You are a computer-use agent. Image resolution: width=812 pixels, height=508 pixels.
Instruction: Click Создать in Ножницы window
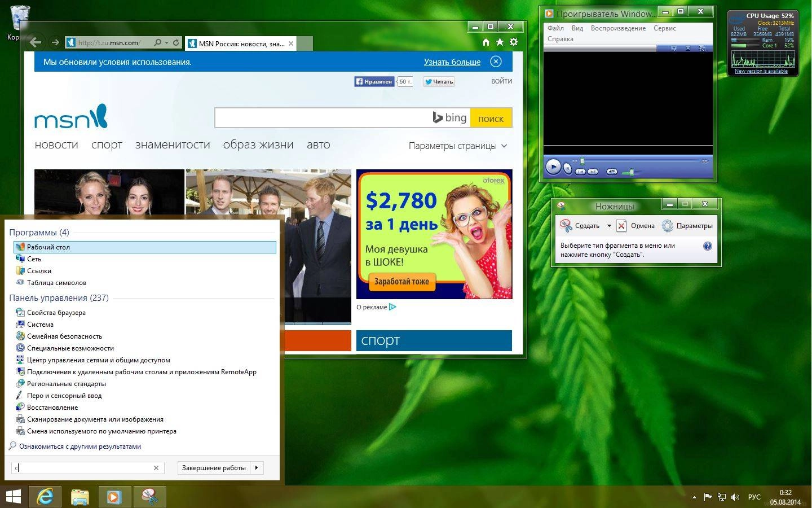(x=579, y=226)
